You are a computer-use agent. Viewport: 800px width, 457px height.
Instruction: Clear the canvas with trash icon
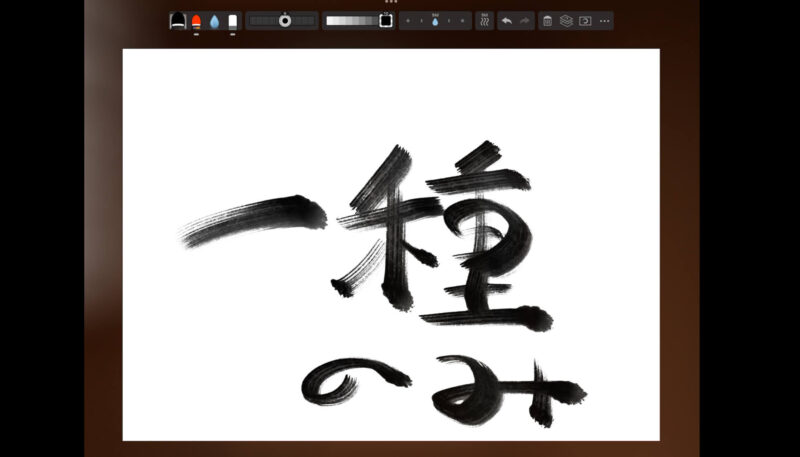(547, 21)
